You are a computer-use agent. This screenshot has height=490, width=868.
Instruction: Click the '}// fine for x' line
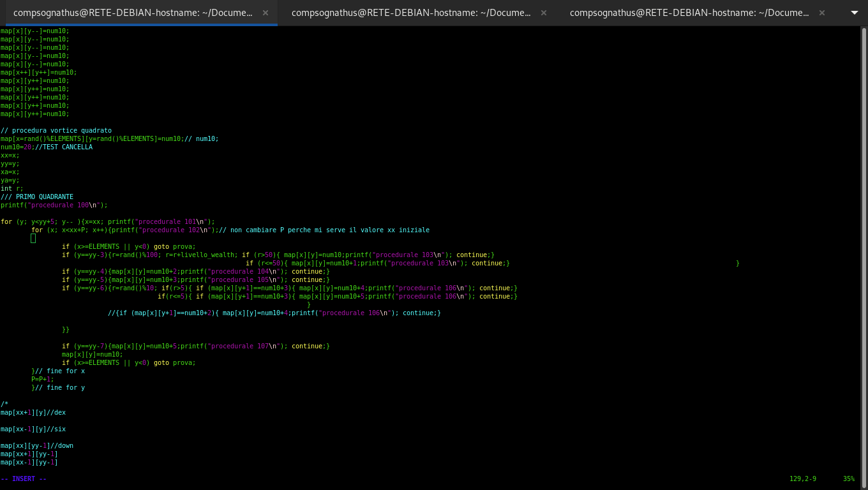58,371
